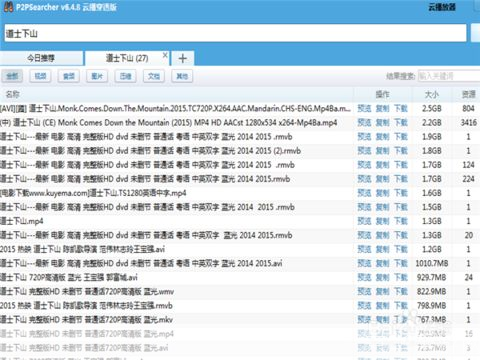Add a new search tab with plus
Screen dimensions: 480x360
(183, 59)
